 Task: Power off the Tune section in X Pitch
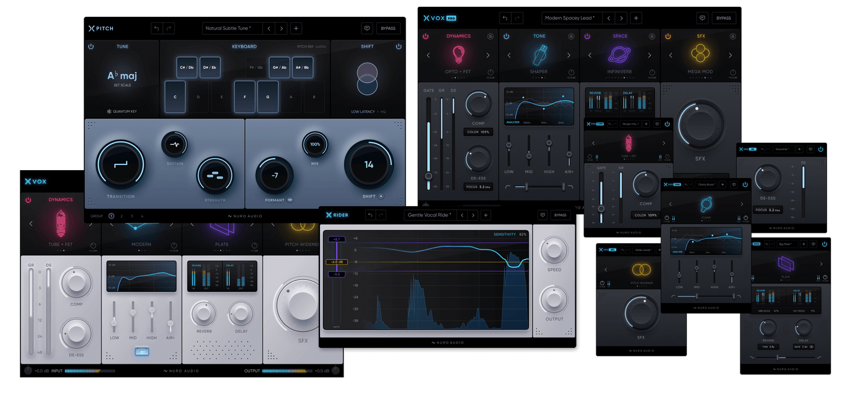pyautogui.click(x=91, y=46)
